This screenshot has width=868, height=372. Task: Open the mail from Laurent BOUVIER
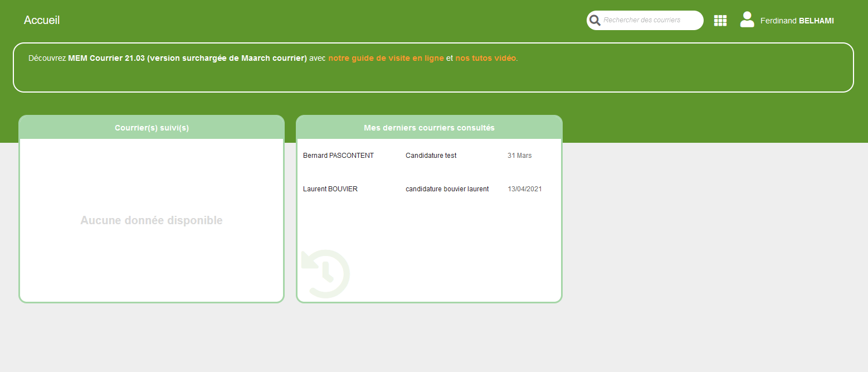coord(330,189)
